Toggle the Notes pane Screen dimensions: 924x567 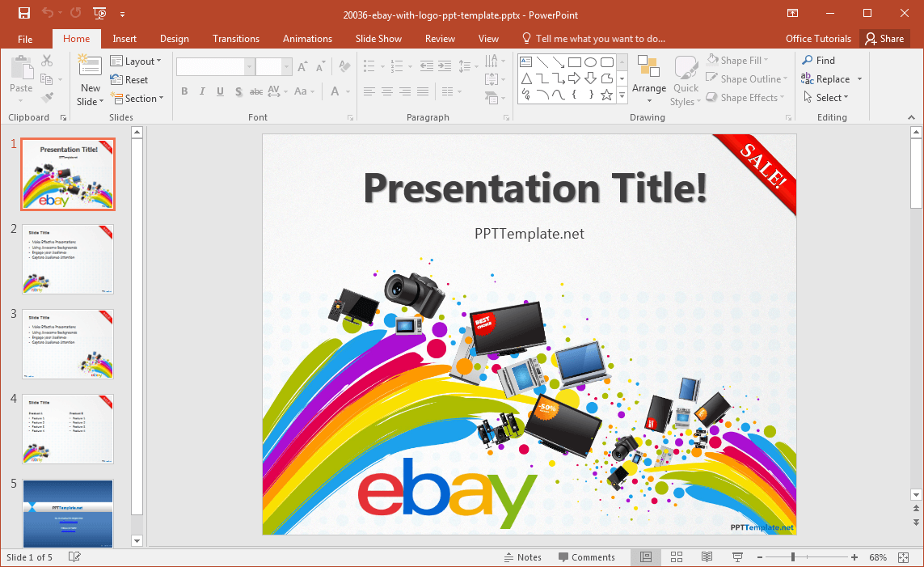522,557
